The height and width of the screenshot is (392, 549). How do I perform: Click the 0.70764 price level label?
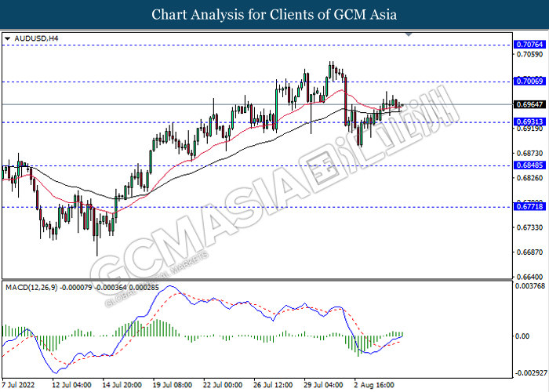click(x=530, y=45)
